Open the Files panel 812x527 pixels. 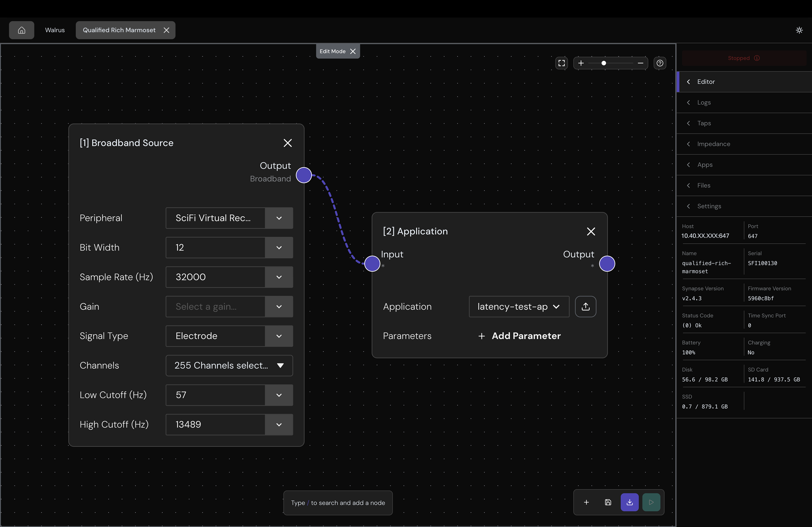[744, 186]
